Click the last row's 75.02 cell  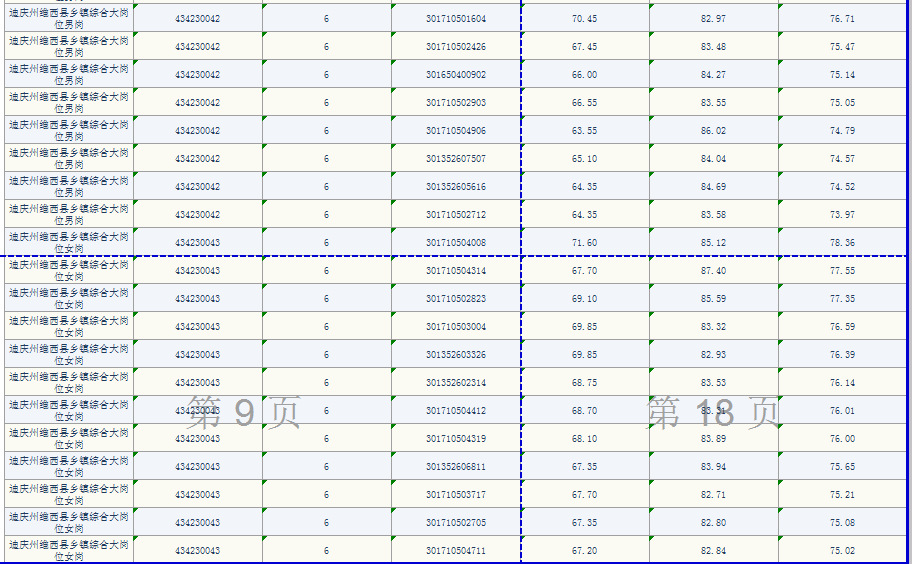click(842, 551)
